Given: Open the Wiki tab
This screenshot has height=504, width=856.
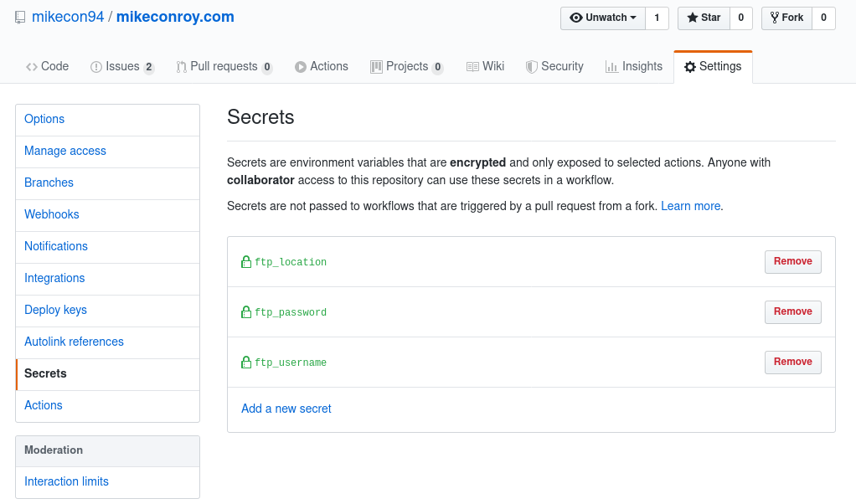Looking at the screenshot, I should [x=485, y=66].
